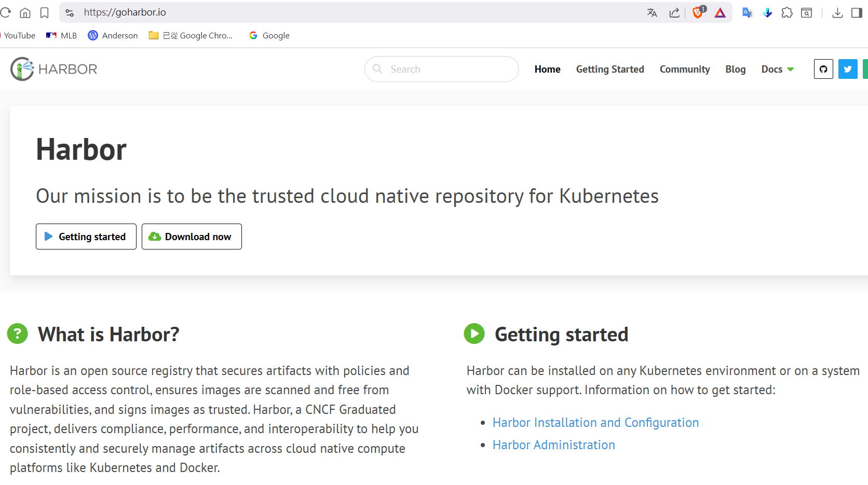868x485 pixels.
Task: Click the share page icon
Action: [x=674, y=13]
